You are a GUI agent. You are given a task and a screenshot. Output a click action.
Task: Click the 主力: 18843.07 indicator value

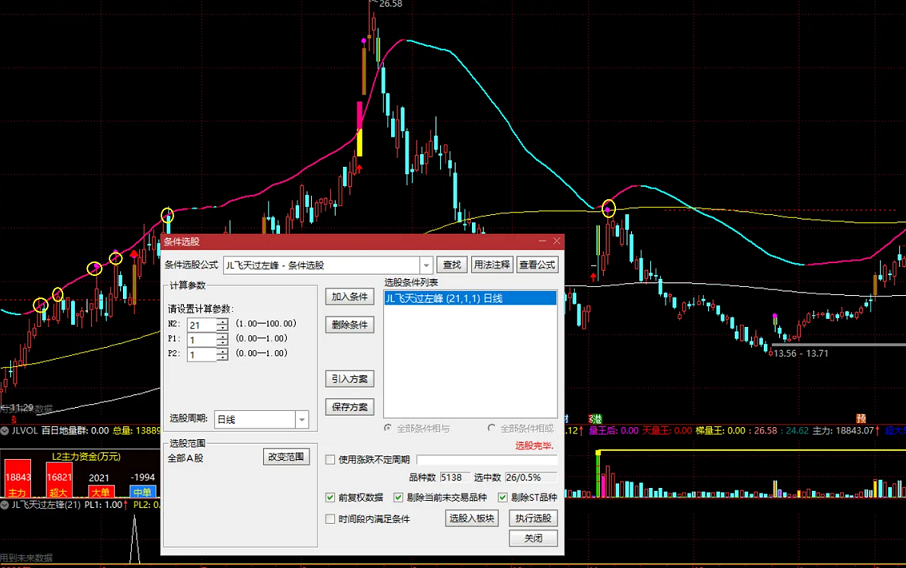point(845,430)
